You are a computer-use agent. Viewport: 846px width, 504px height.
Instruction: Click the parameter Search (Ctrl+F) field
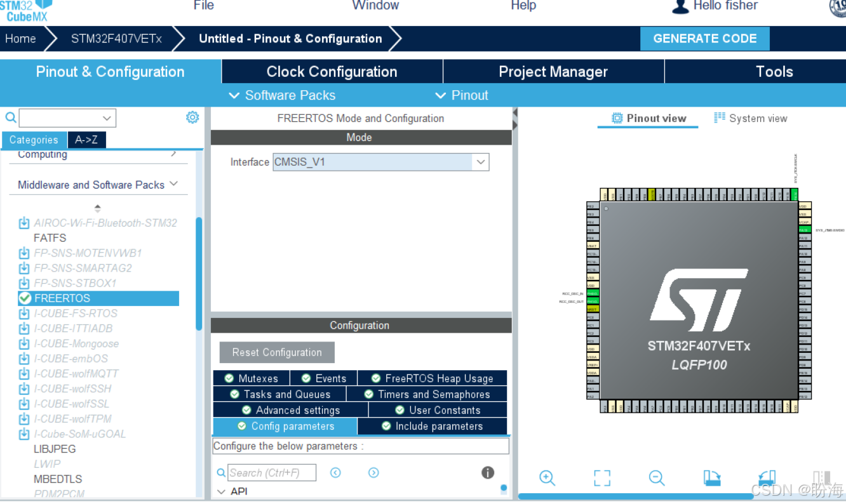click(x=272, y=472)
